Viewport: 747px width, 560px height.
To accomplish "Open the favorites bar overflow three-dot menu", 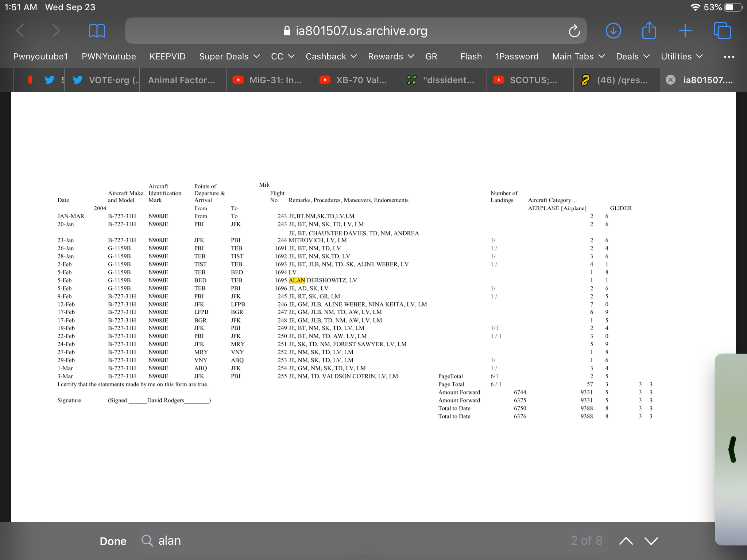I will click(729, 57).
